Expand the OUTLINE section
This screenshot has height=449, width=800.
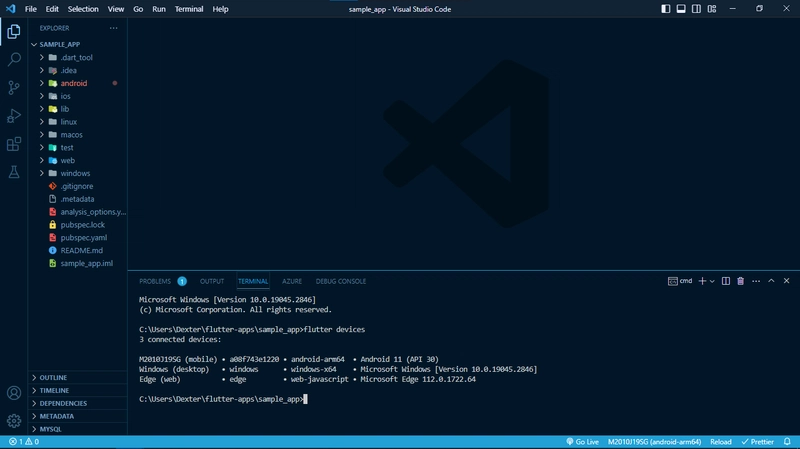click(54, 377)
